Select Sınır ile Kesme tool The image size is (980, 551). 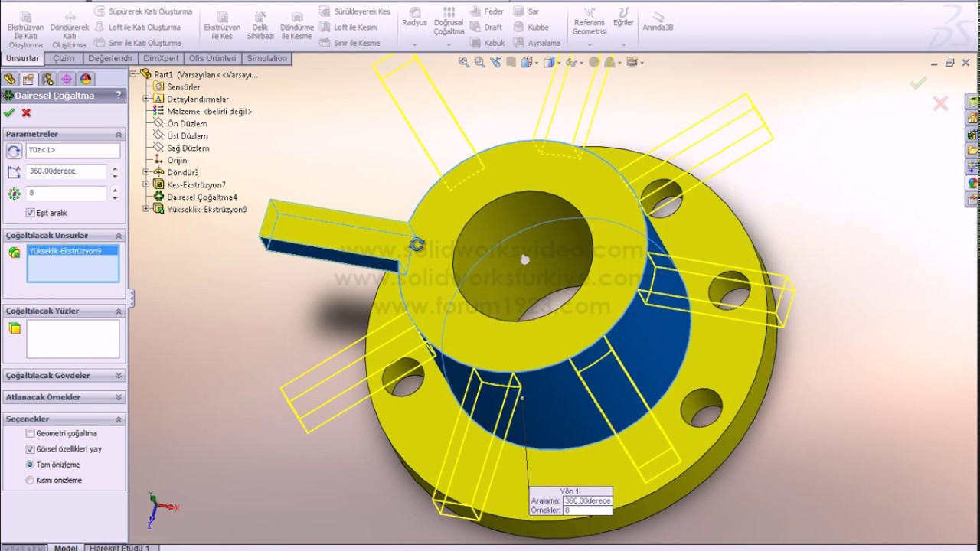pyautogui.click(x=350, y=43)
